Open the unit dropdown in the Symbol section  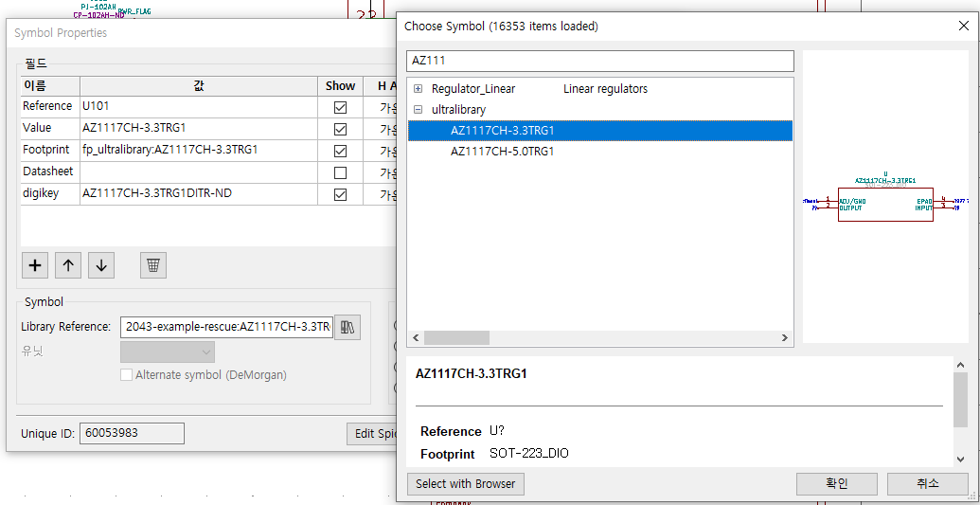pos(168,352)
